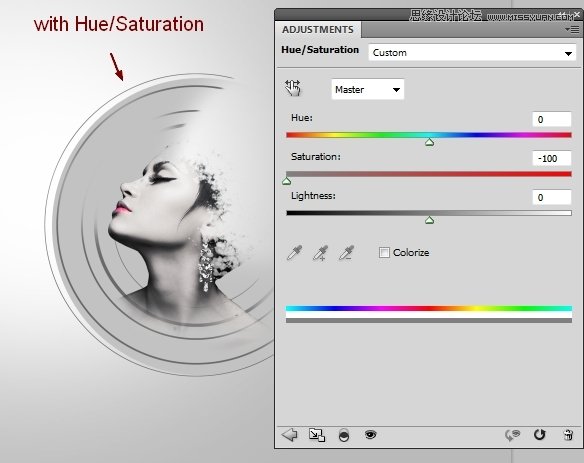Focus the Saturation value field showing -100
Screen dimensions: 584x463
tap(552, 158)
